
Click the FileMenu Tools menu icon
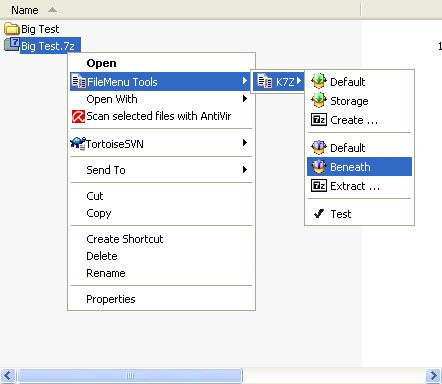pyautogui.click(x=79, y=81)
